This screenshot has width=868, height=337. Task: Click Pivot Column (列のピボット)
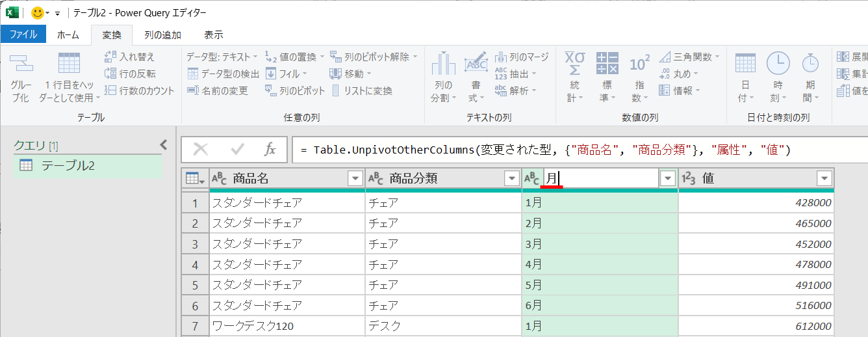[x=294, y=90]
